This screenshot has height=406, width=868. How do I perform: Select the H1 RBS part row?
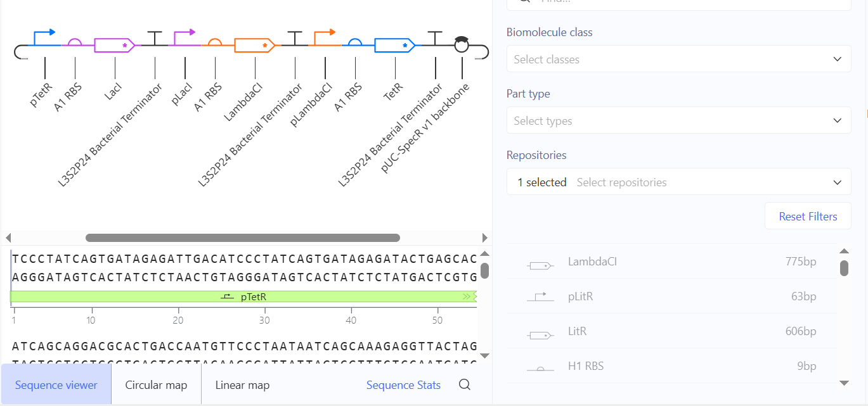click(x=672, y=366)
